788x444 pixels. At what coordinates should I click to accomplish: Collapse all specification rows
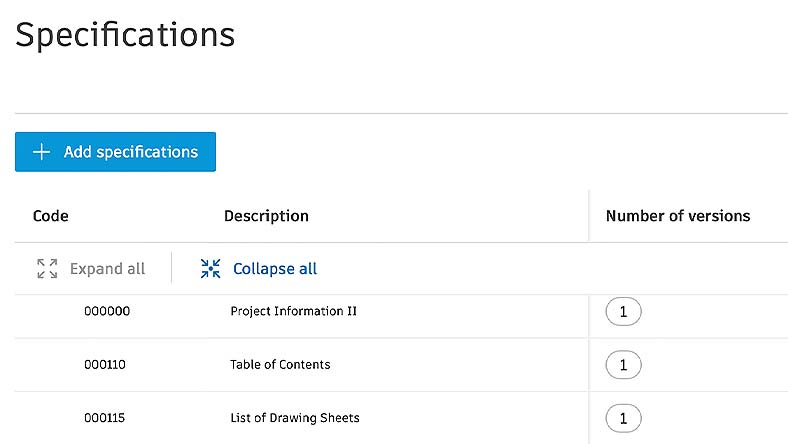tap(274, 269)
